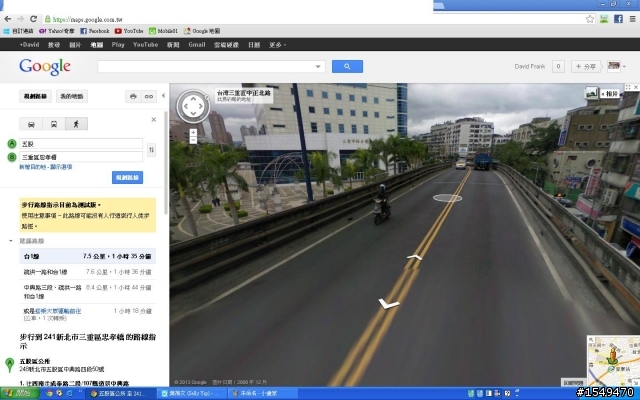640x400 pixels.
Task: Select Play in the Google black bar
Action: point(118,44)
